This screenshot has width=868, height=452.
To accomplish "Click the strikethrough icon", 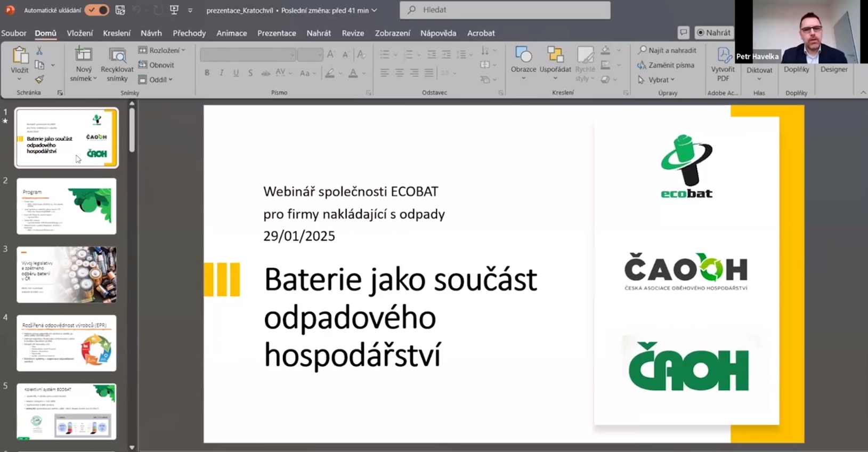I will point(265,73).
